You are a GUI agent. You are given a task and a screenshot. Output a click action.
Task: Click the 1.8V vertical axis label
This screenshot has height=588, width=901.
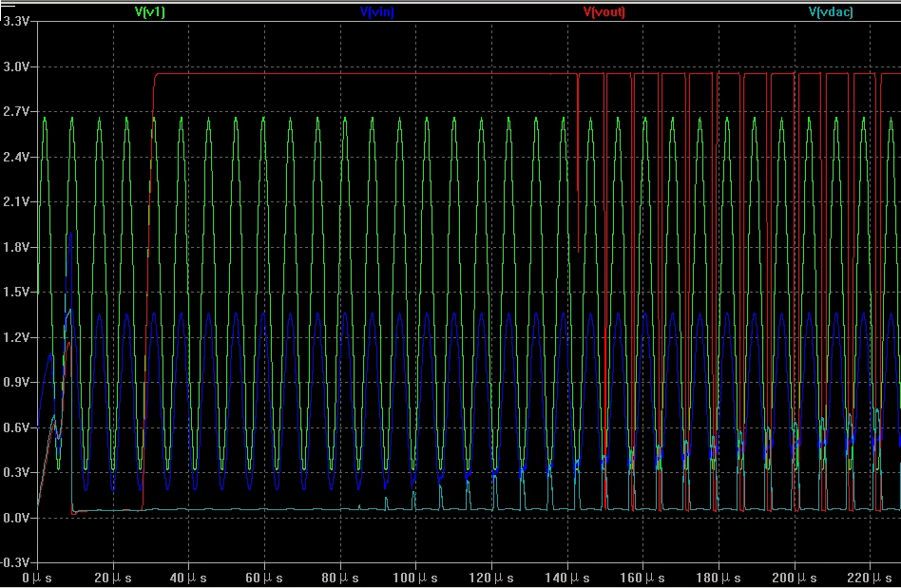16,247
